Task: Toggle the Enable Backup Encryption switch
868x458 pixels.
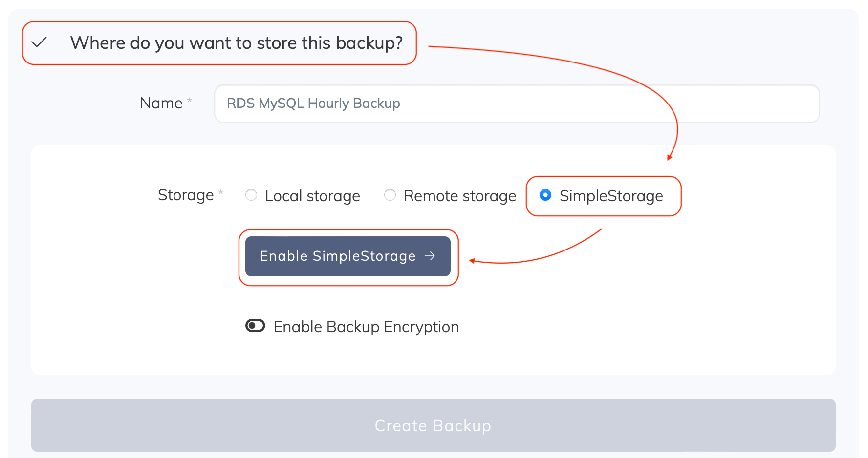Action: [x=255, y=326]
